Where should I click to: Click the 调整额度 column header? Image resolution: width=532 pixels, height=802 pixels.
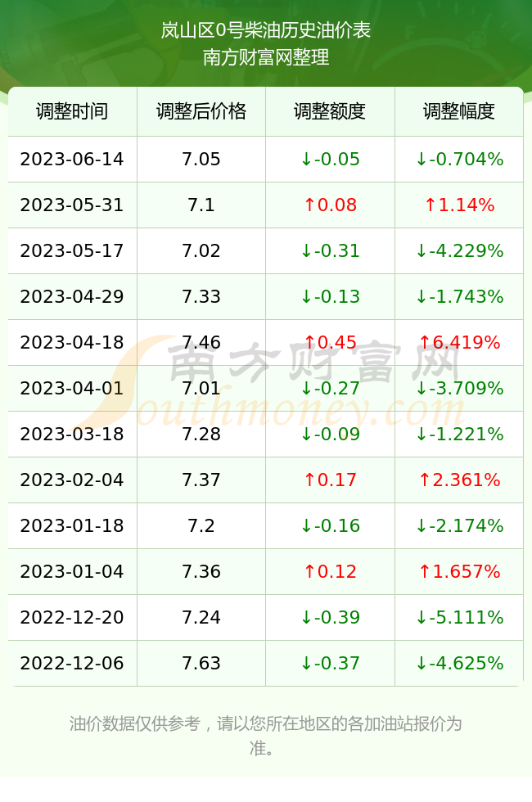[x=330, y=111]
